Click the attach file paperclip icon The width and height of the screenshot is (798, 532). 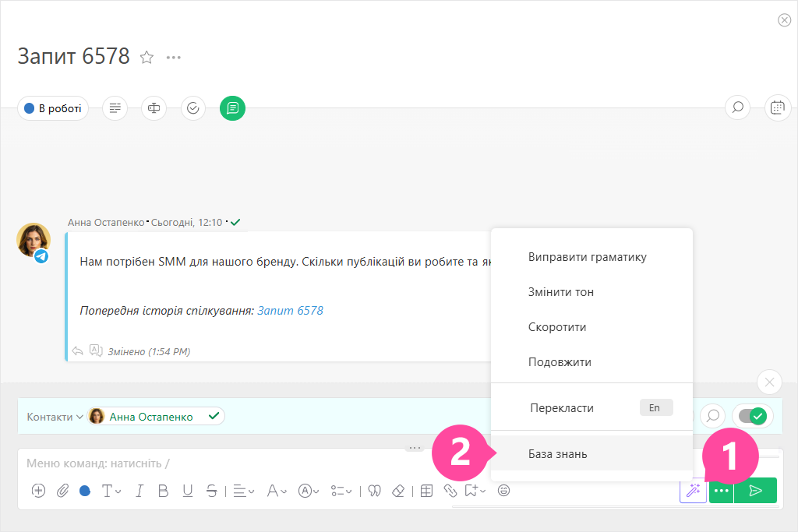pyautogui.click(x=62, y=491)
